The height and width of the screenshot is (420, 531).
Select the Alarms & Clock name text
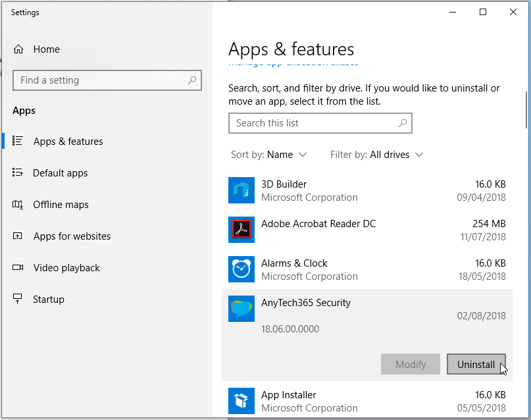294,263
